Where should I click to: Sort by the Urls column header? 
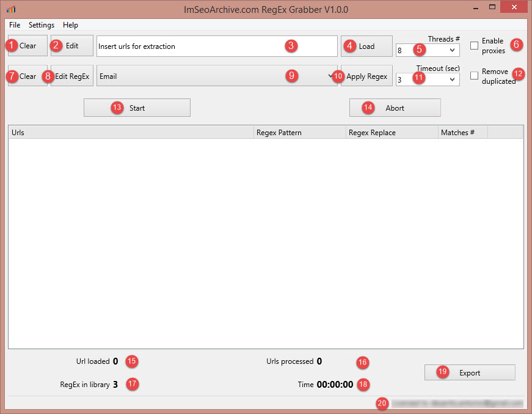tap(131, 133)
